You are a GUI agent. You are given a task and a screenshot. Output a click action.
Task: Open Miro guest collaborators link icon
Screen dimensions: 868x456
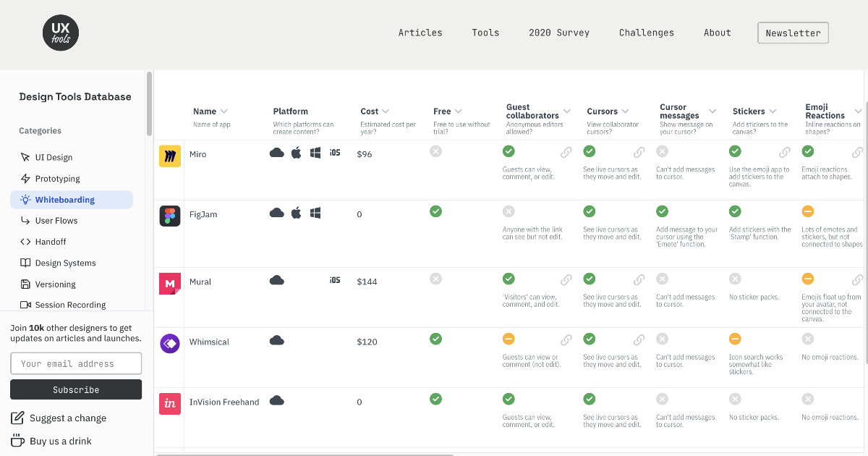pos(566,153)
